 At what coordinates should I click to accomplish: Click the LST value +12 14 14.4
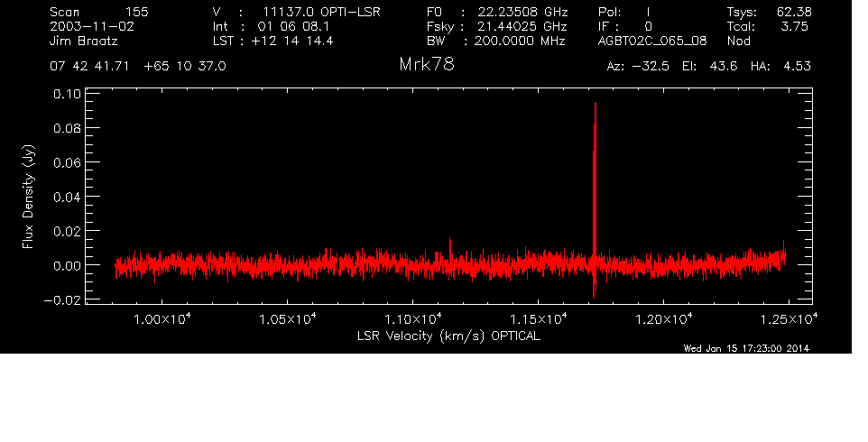point(292,41)
